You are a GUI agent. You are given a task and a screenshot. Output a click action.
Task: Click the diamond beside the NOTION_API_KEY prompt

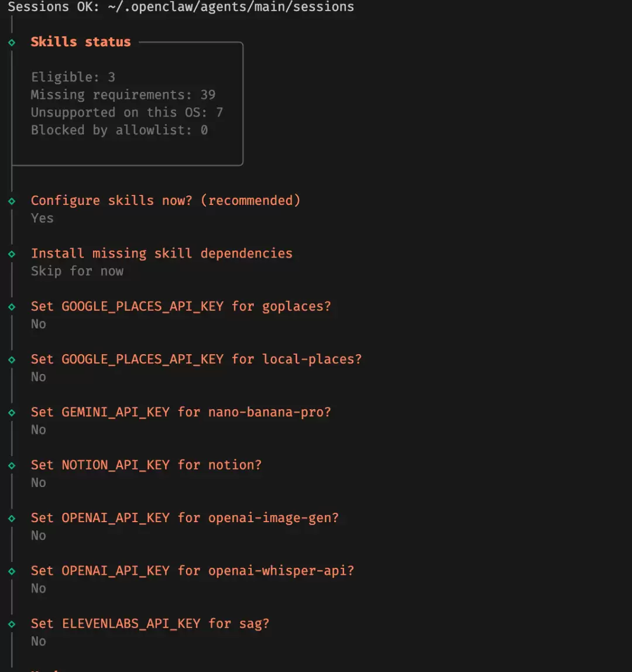click(x=12, y=465)
